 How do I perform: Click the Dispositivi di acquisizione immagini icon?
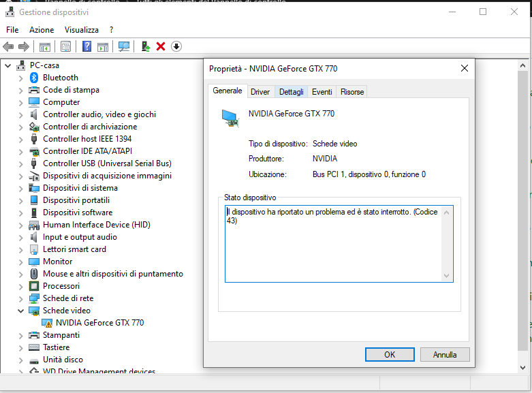tap(34, 176)
